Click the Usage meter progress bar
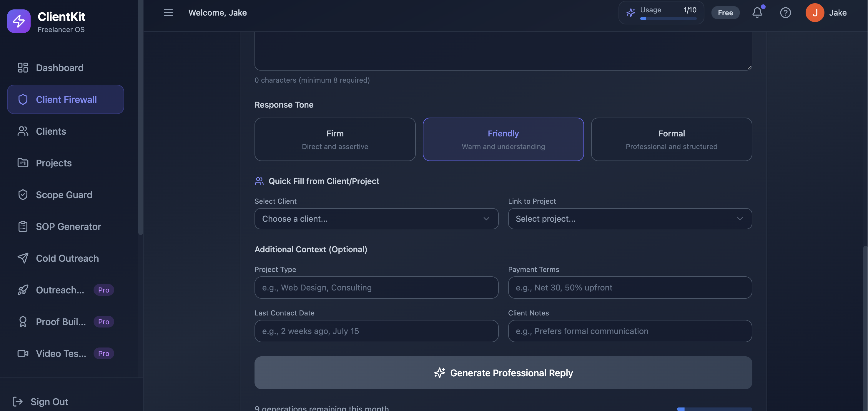 pos(668,19)
